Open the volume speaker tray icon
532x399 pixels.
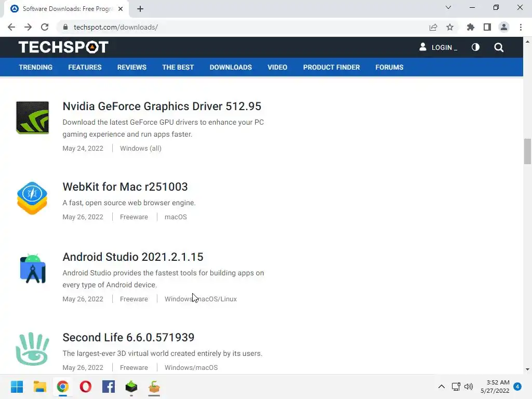469,387
